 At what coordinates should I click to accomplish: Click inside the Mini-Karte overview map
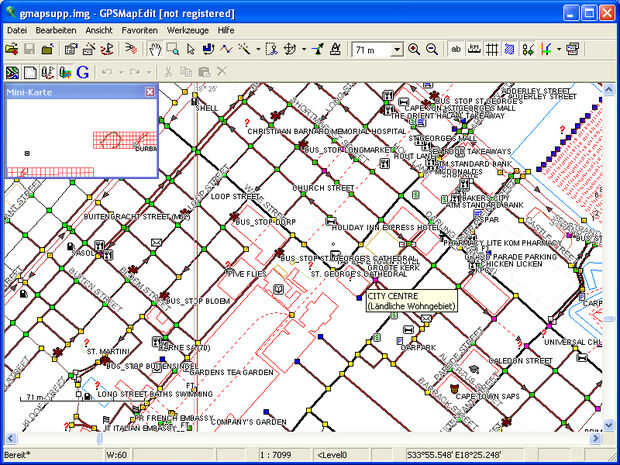pyautogui.click(x=82, y=138)
